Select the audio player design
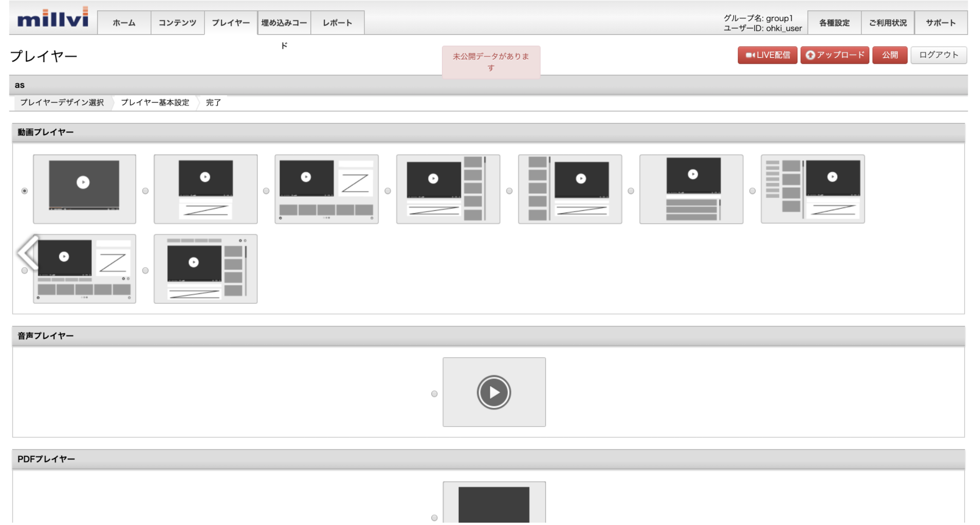The width and height of the screenshot is (980, 525). click(434, 393)
